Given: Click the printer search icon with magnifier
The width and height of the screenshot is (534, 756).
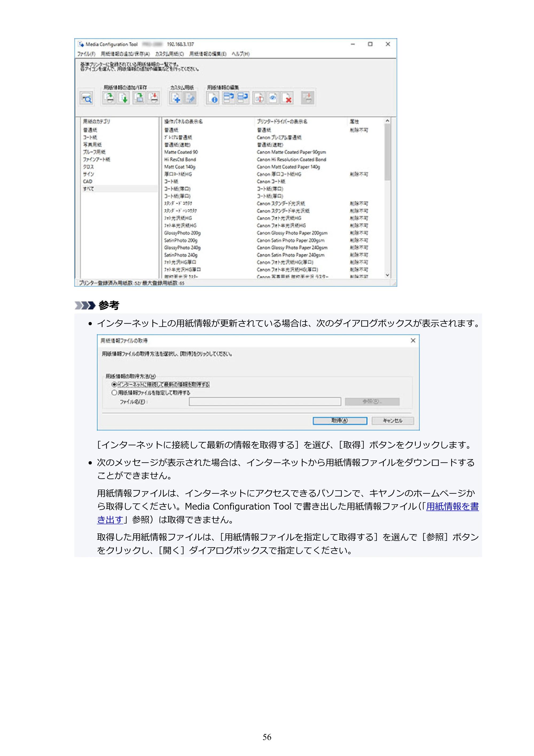Looking at the screenshot, I should [87, 98].
